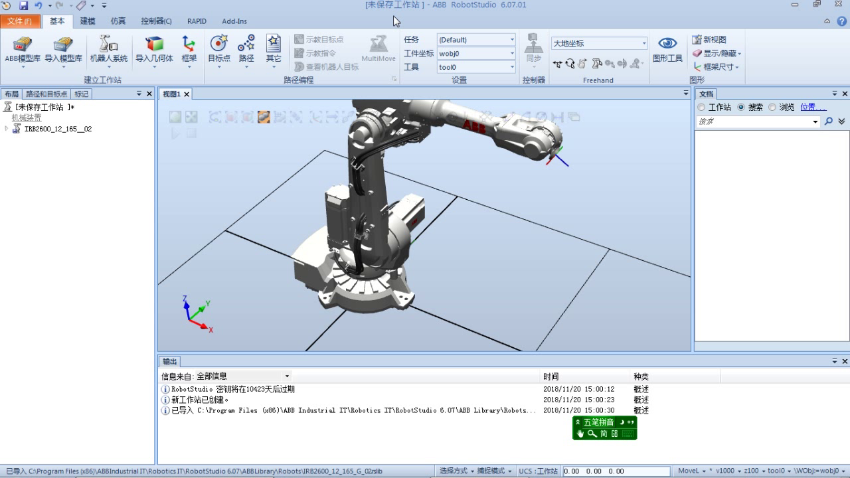Screen dimensions: 850x478
Task: Click the MultiMove button
Action: pyautogui.click(x=378, y=49)
